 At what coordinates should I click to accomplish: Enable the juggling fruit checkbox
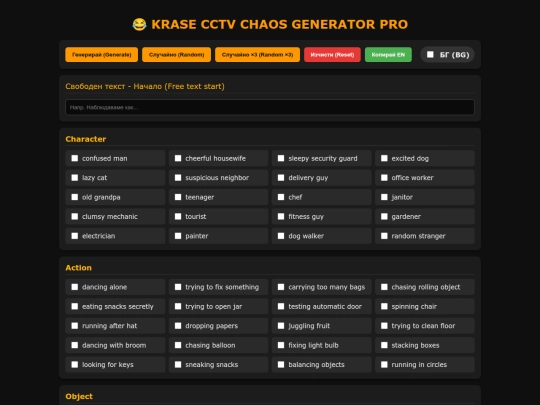[x=281, y=326]
